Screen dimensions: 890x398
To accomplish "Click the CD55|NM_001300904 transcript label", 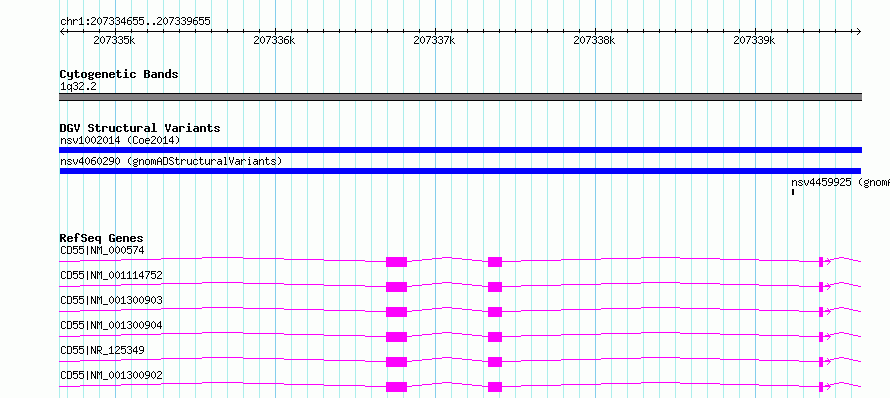I will tap(111, 325).
